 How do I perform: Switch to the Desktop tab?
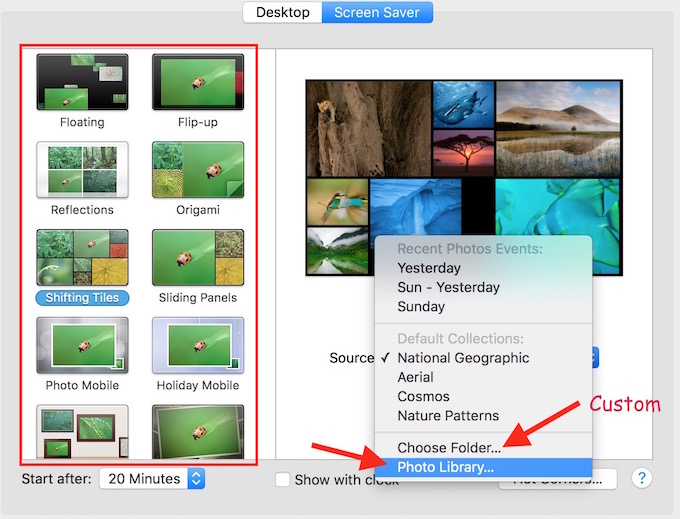pos(283,12)
